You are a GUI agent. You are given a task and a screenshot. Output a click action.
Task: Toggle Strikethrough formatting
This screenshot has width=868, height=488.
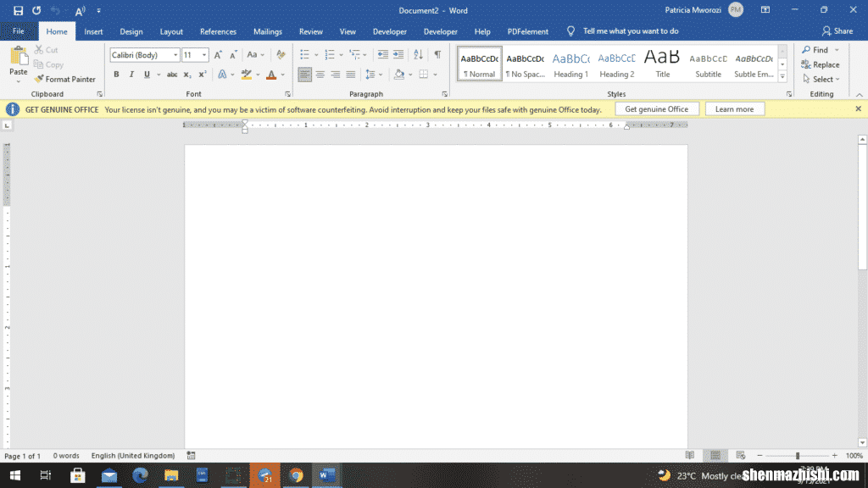click(172, 75)
